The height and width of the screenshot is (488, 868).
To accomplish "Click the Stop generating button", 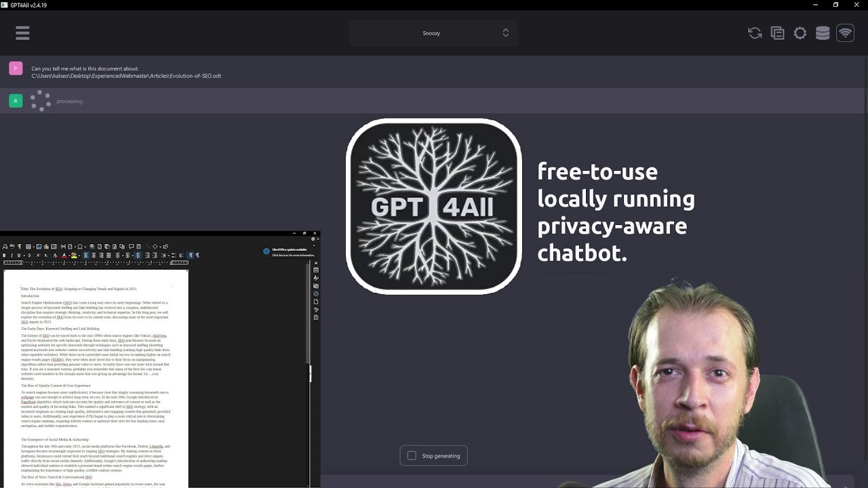I will [x=434, y=455].
